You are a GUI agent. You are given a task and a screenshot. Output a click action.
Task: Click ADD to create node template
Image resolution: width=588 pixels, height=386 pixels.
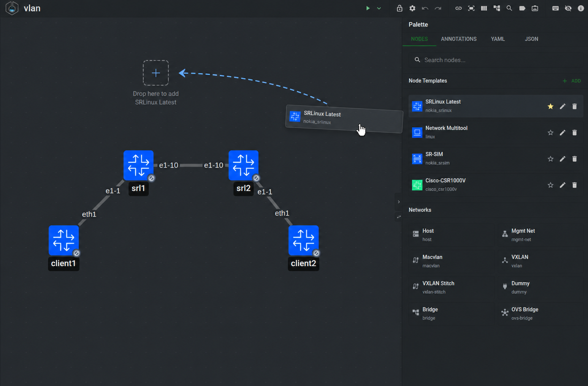(572, 81)
